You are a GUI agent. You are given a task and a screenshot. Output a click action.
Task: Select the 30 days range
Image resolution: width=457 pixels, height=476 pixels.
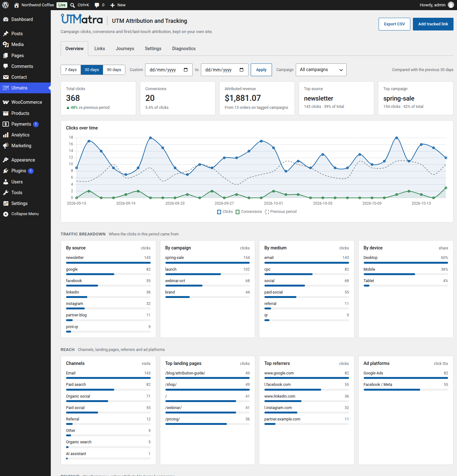92,70
